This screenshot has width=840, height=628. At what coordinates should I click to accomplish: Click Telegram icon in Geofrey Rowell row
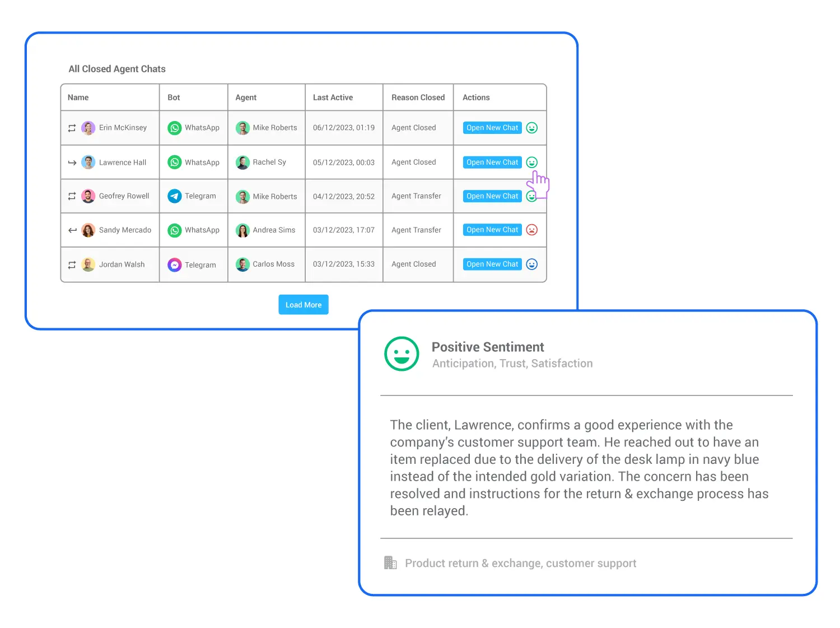click(175, 196)
